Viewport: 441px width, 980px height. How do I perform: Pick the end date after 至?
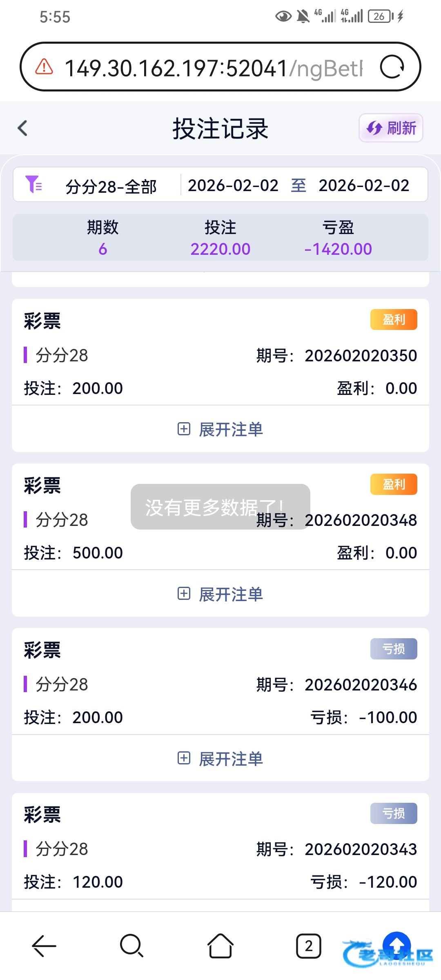click(364, 186)
